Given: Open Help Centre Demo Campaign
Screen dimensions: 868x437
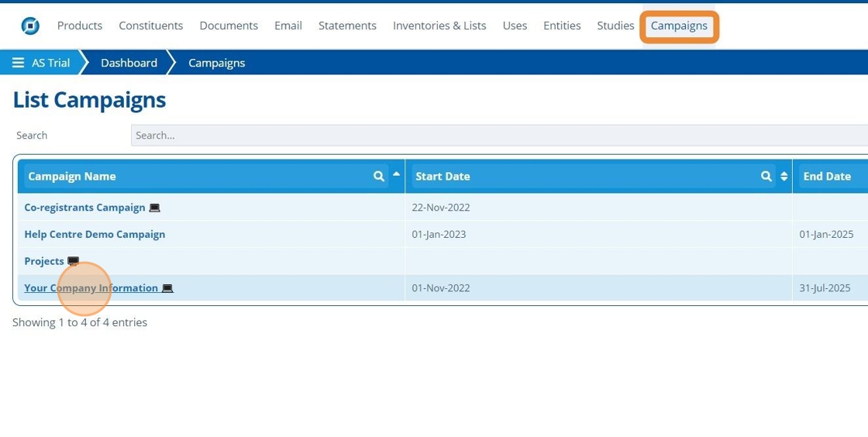Looking at the screenshot, I should click(x=95, y=234).
